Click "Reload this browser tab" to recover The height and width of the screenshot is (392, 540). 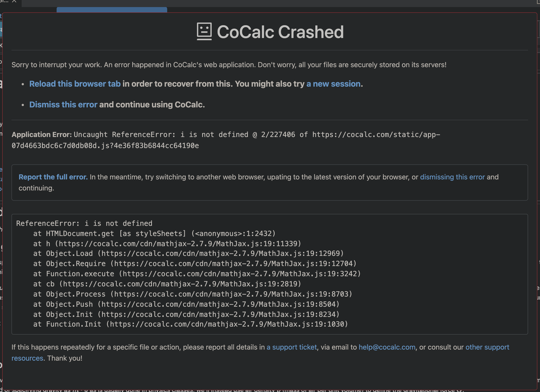point(75,84)
